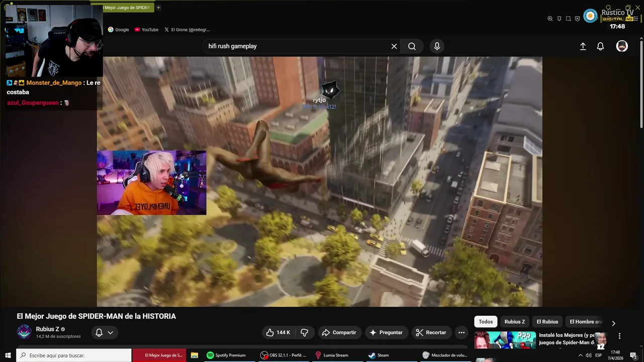Open Spotify Premium from the taskbar
644x362 pixels.
click(x=226, y=355)
